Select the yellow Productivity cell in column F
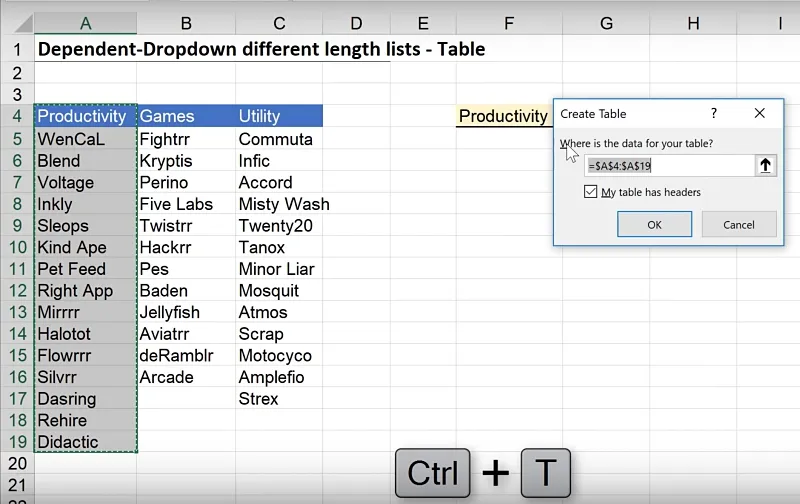This screenshot has width=800, height=504. (503, 116)
